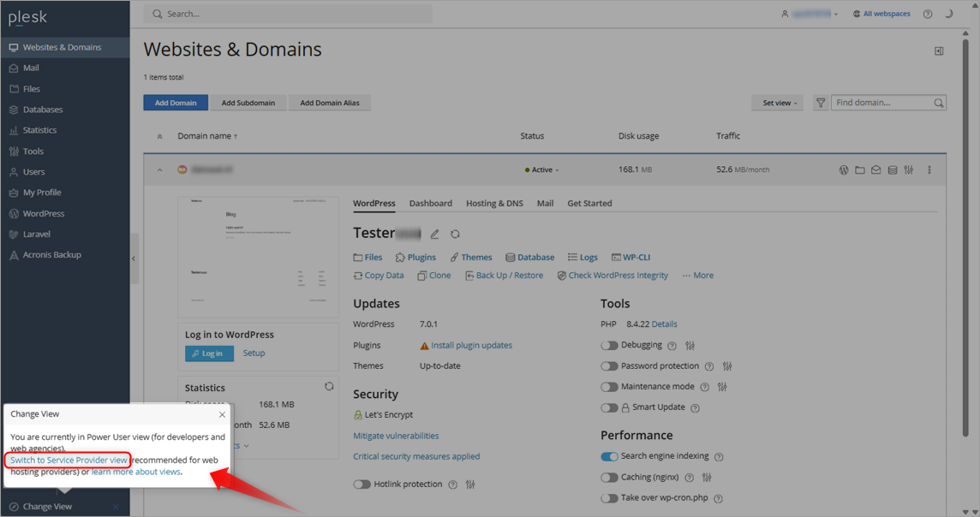
Task: Open Maintenance mode settings icon
Action: [x=722, y=387]
